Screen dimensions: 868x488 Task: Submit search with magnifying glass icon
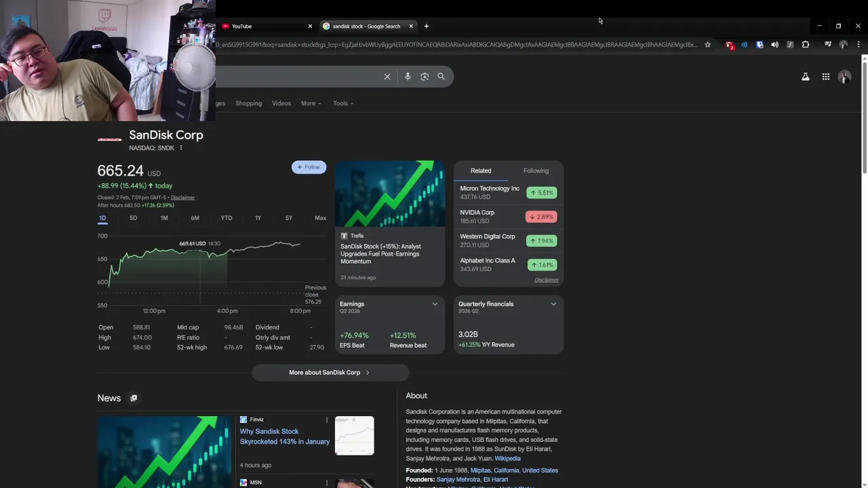[x=441, y=77]
